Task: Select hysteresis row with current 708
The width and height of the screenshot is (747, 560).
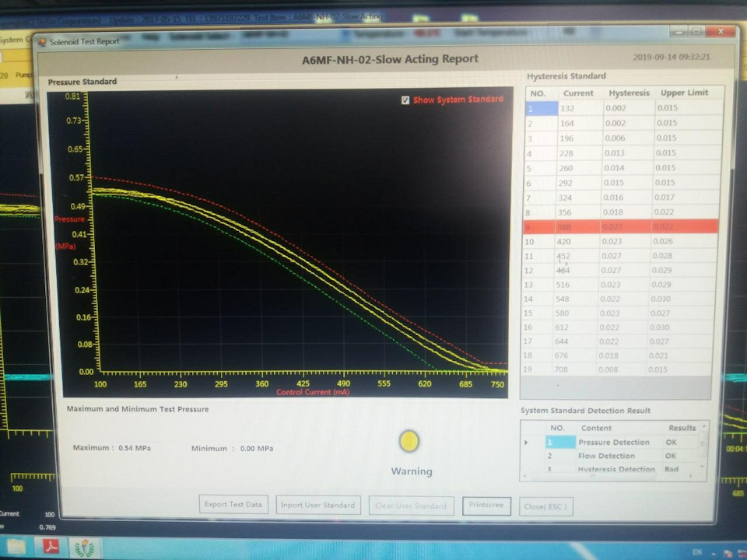Action: pos(616,369)
